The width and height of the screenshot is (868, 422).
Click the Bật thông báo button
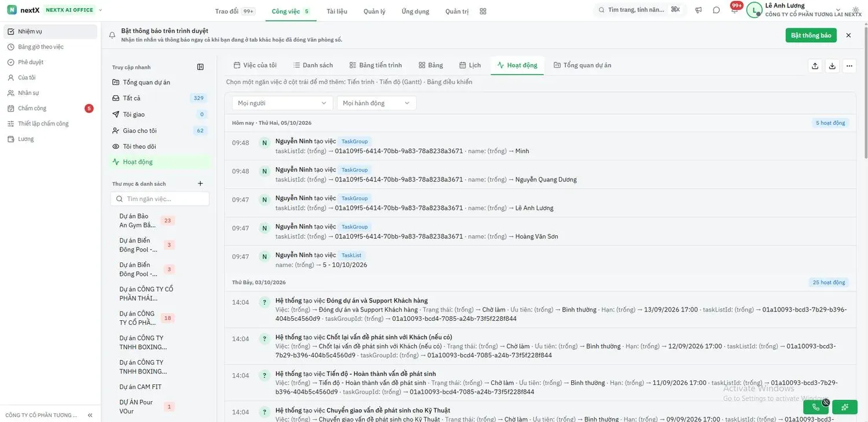pos(811,35)
